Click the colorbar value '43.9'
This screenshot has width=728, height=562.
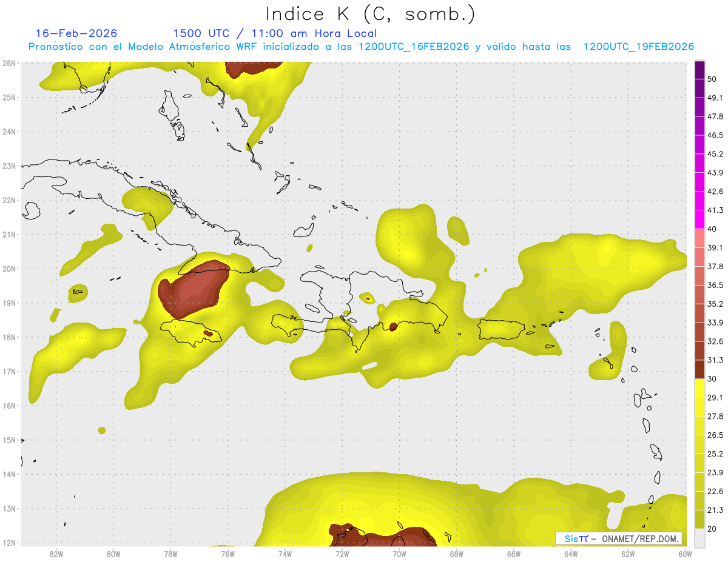(x=715, y=173)
